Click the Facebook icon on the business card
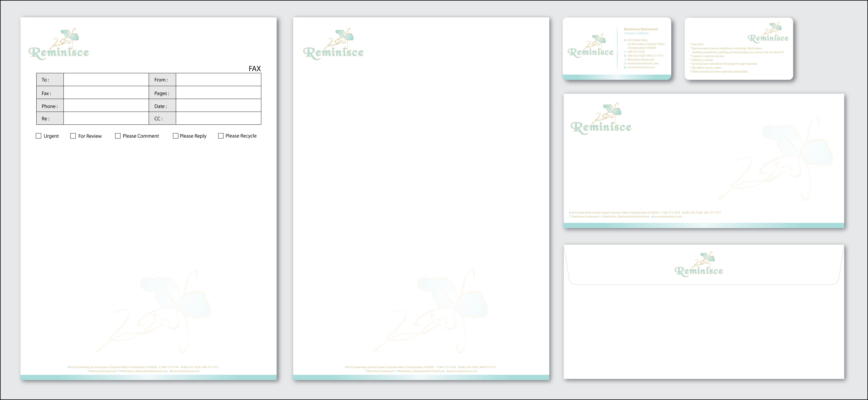The height and width of the screenshot is (400, 868). (x=625, y=60)
